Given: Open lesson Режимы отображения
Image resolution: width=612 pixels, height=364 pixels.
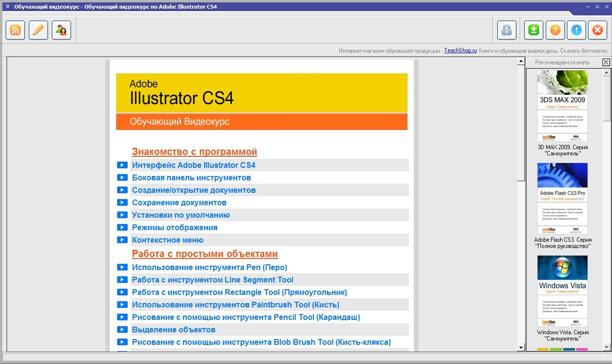Looking at the screenshot, I should (x=175, y=227).
